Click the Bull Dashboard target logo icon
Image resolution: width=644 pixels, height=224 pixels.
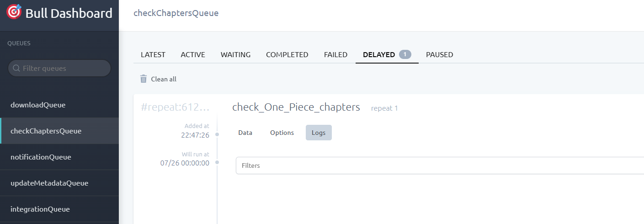(x=14, y=12)
